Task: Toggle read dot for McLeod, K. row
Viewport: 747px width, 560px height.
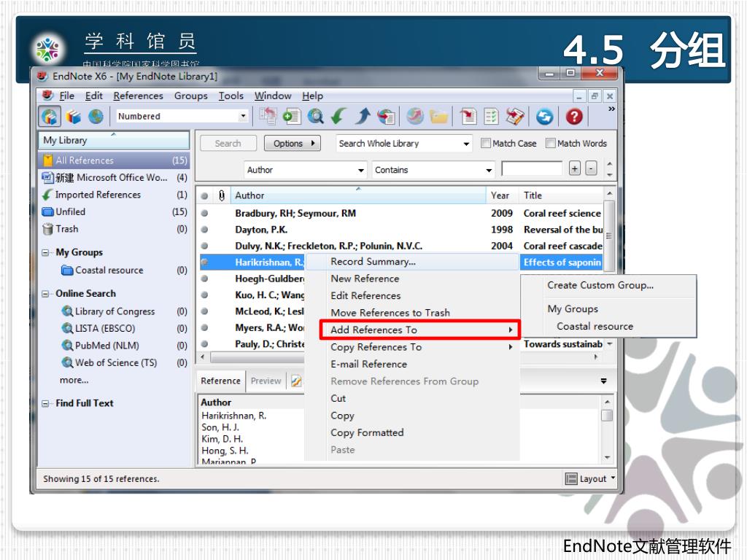Action: pyautogui.click(x=204, y=311)
